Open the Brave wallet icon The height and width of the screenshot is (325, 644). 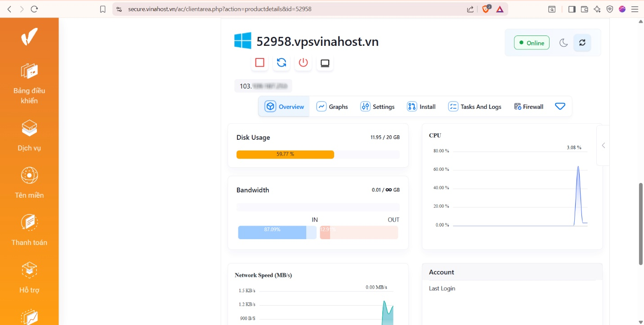(x=585, y=9)
